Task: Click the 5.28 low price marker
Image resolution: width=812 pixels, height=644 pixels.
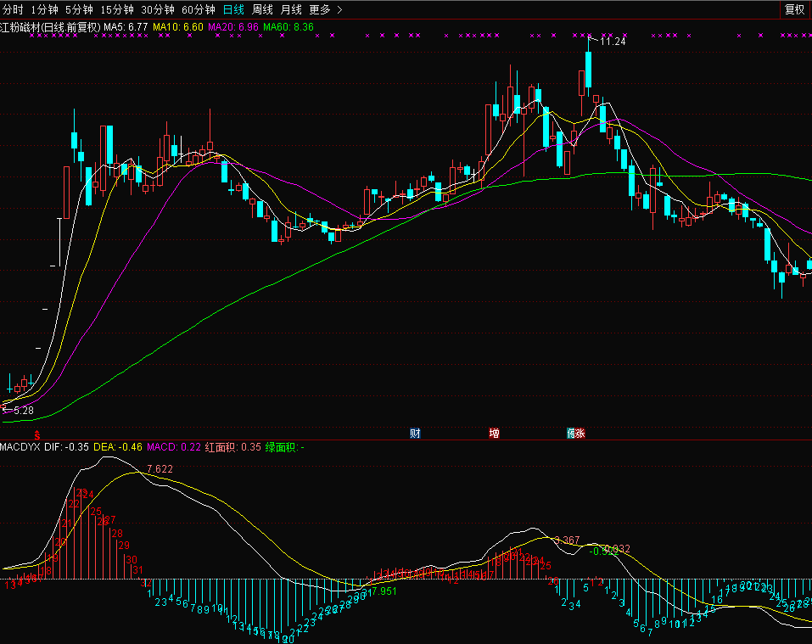Action: [23, 411]
